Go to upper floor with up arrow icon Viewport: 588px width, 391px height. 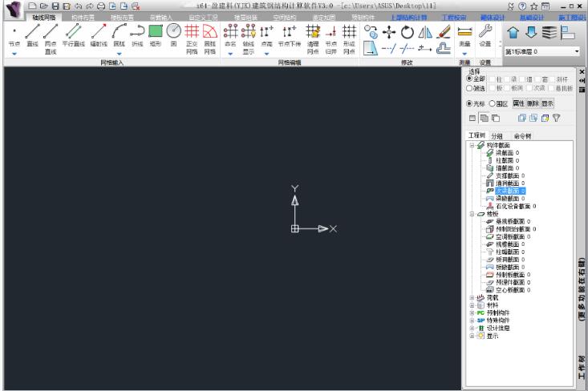pos(513,32)
